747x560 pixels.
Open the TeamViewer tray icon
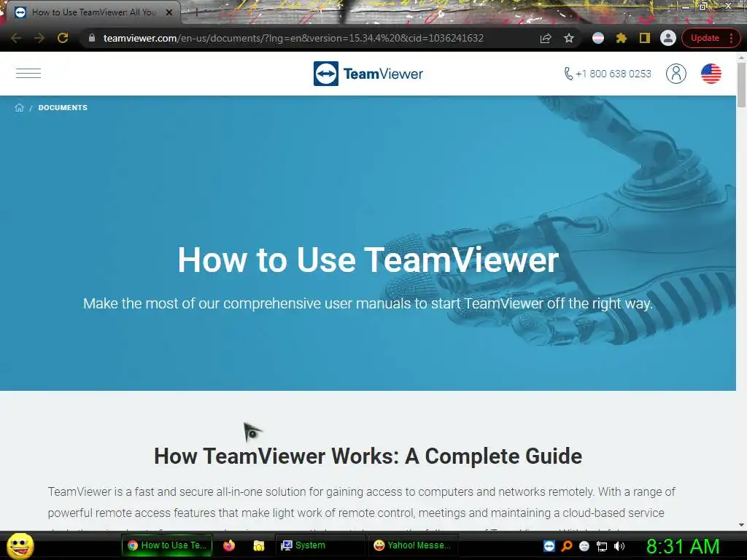click(x=549, y=545)
